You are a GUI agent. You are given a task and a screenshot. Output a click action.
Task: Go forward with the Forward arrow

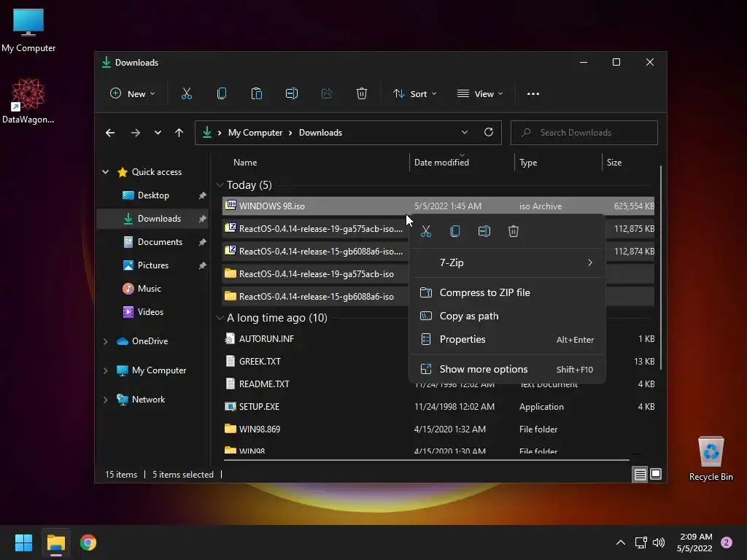[136, 133]
